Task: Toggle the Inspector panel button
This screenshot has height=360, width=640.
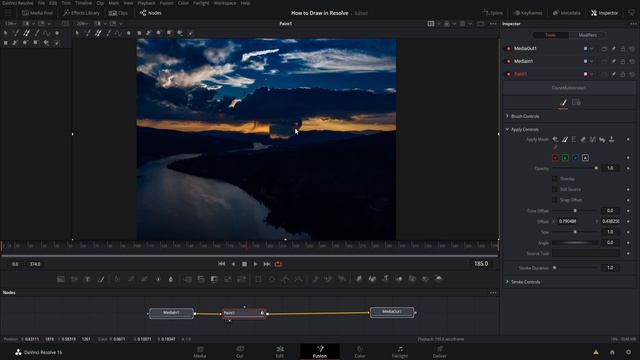Action: [x=604, y=13]
